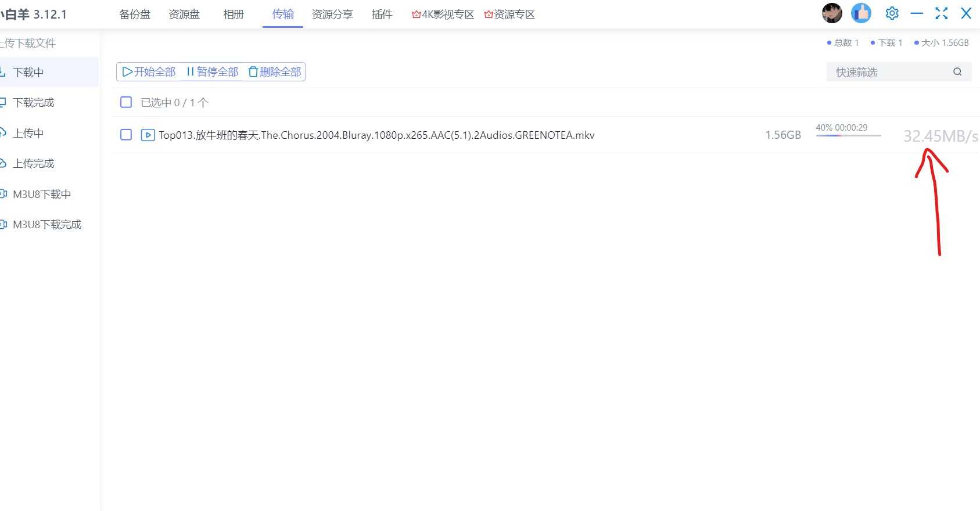
Task: Click the 上传下载文件 sidebar heading
Action: (28, 43)
